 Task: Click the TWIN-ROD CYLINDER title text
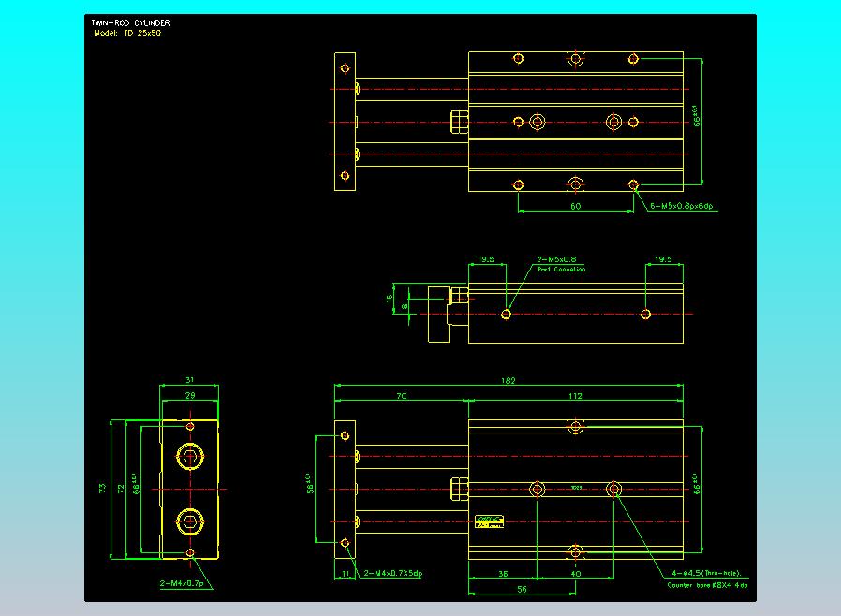click(130, 23)
